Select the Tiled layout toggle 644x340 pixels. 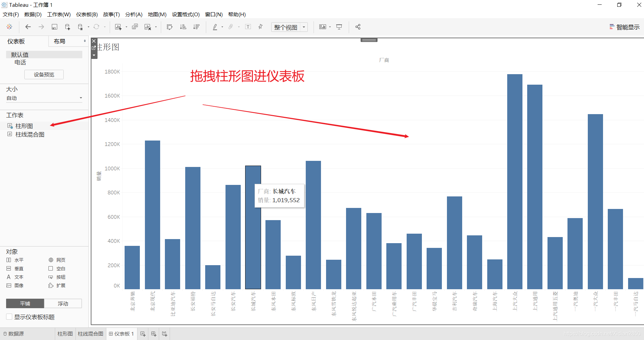coord(25,303)
